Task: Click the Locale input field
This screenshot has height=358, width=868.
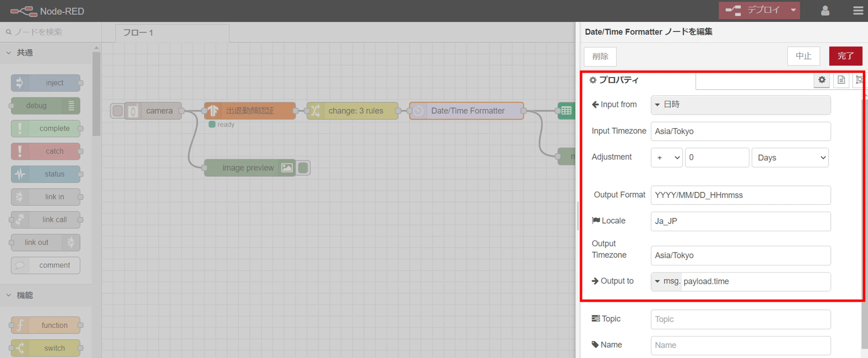Action: click(741, 221)
